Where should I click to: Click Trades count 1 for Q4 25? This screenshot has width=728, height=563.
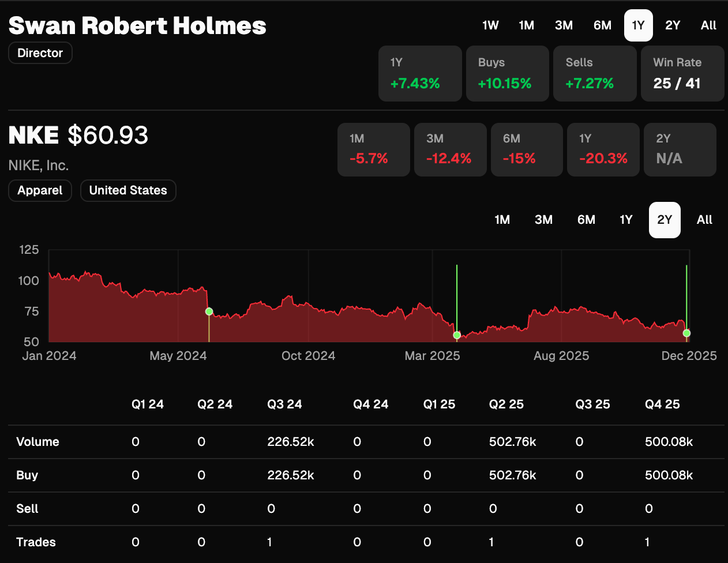click(x=647, y=542)
